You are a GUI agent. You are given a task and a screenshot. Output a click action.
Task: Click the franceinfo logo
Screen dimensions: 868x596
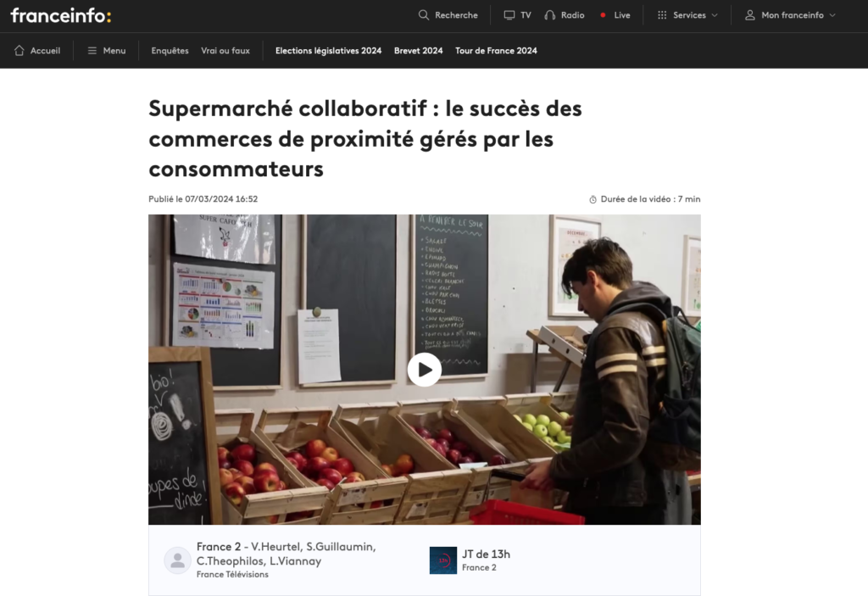pos(61,15)
